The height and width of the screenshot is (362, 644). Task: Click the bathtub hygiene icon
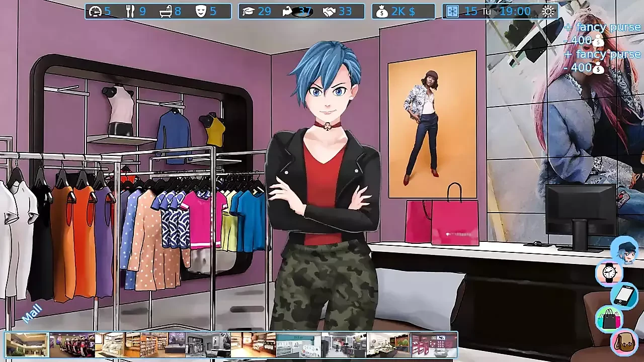coord(166,11)
